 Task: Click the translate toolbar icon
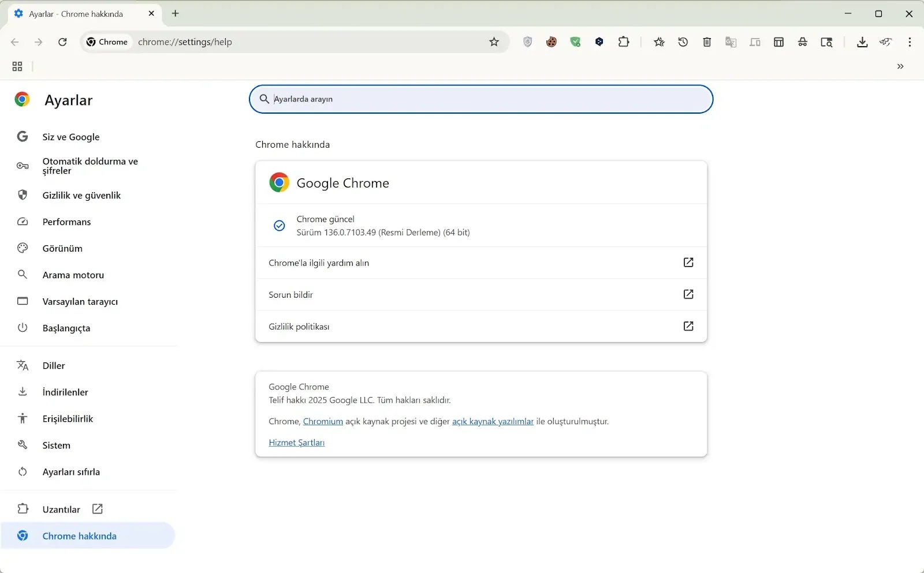click(x=731, y=42)
